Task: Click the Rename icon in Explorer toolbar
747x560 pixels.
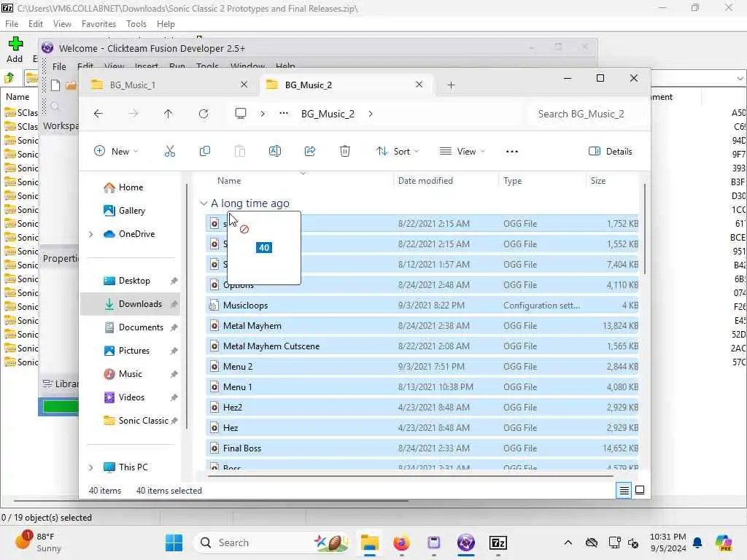Action: pyautogui.click(x=275, y=152)
